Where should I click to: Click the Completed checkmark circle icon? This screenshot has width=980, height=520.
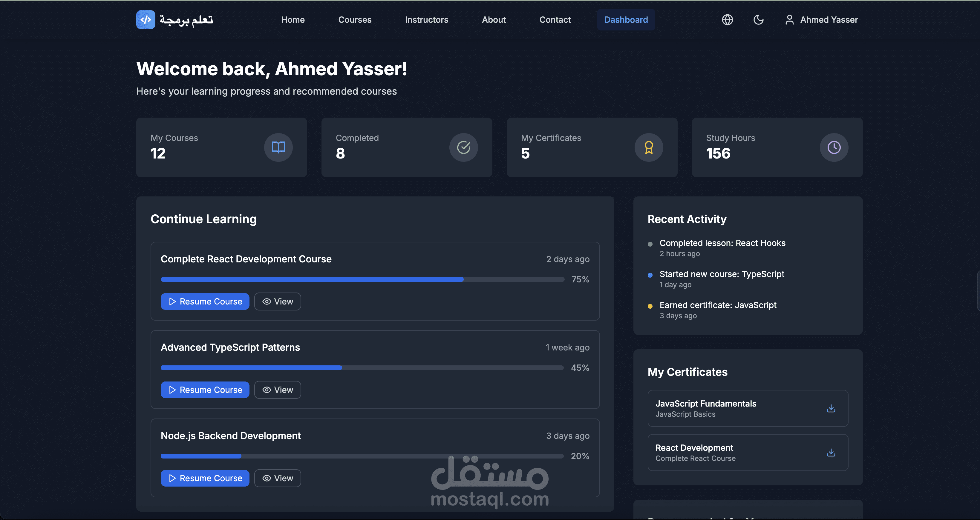pos(463,147)
